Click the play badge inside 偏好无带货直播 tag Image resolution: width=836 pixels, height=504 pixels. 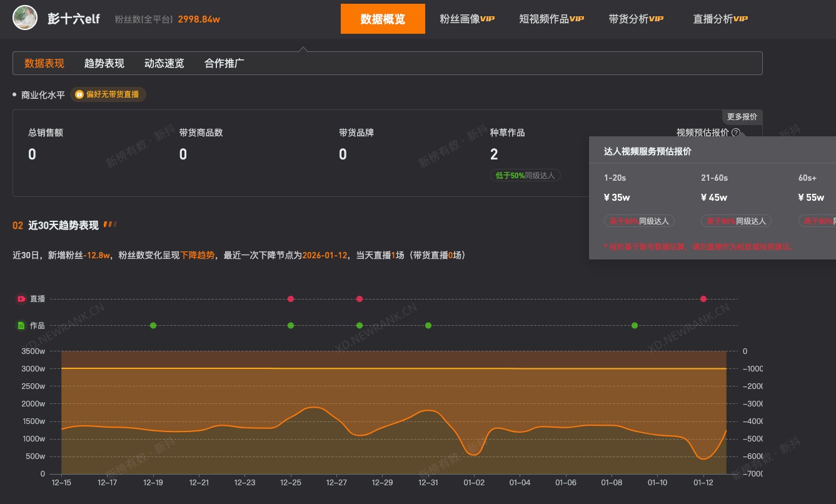tap(79, 94)
